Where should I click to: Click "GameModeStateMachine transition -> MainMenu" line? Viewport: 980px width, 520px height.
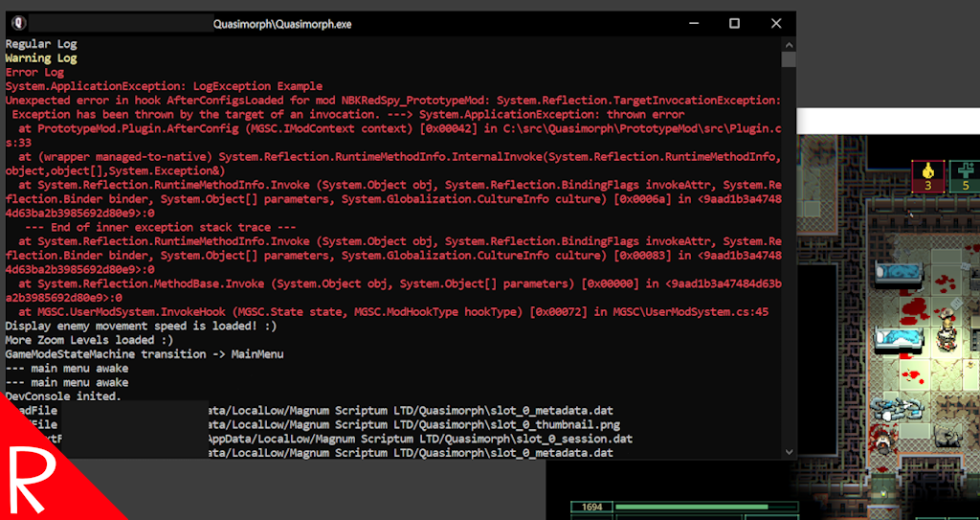click(x=145, y=354)
